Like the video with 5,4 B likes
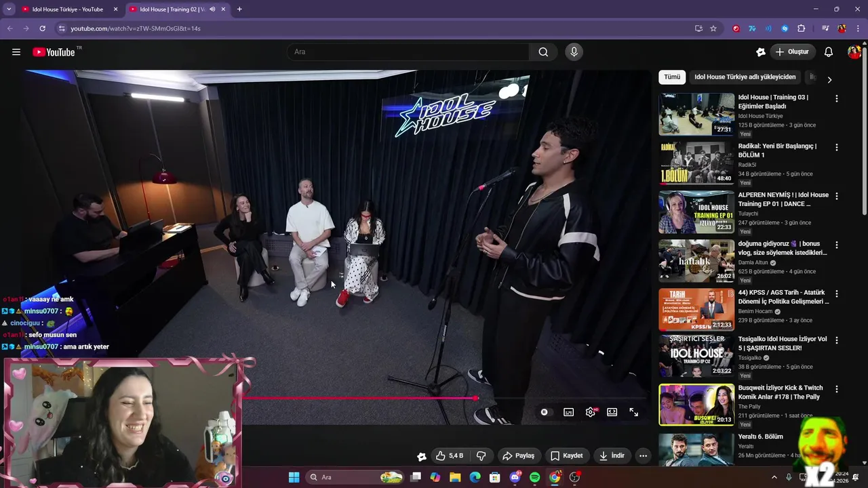The width and height of the screenshot is (868, 488). click(450, 455)
